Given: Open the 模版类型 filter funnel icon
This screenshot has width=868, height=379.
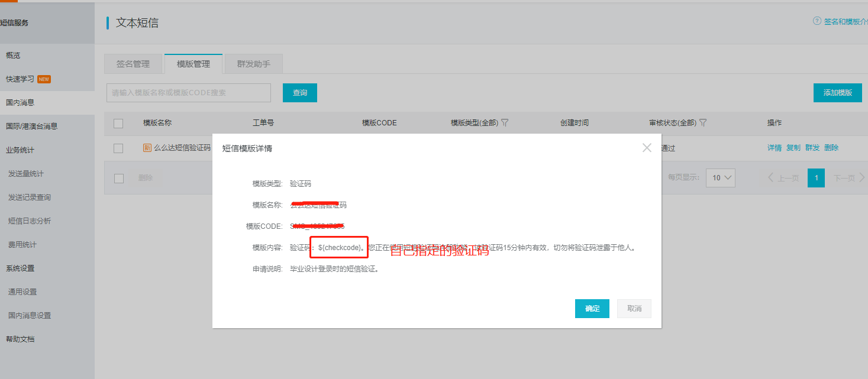Looking at the screenshot, I should (x=505, y=123).
